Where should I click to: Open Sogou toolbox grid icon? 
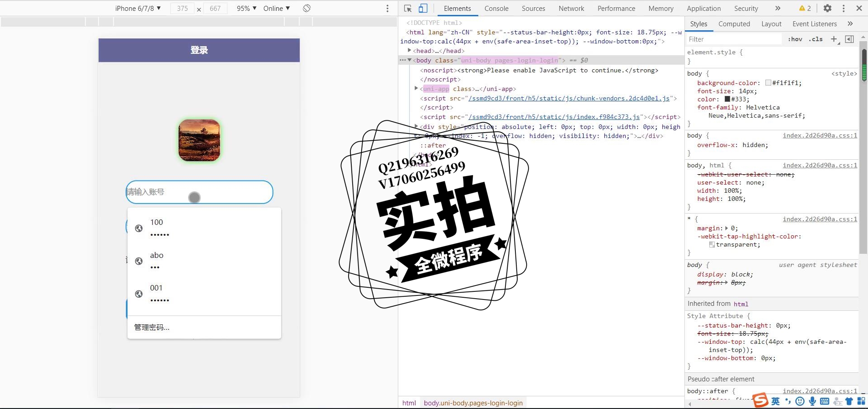[861, 401]
